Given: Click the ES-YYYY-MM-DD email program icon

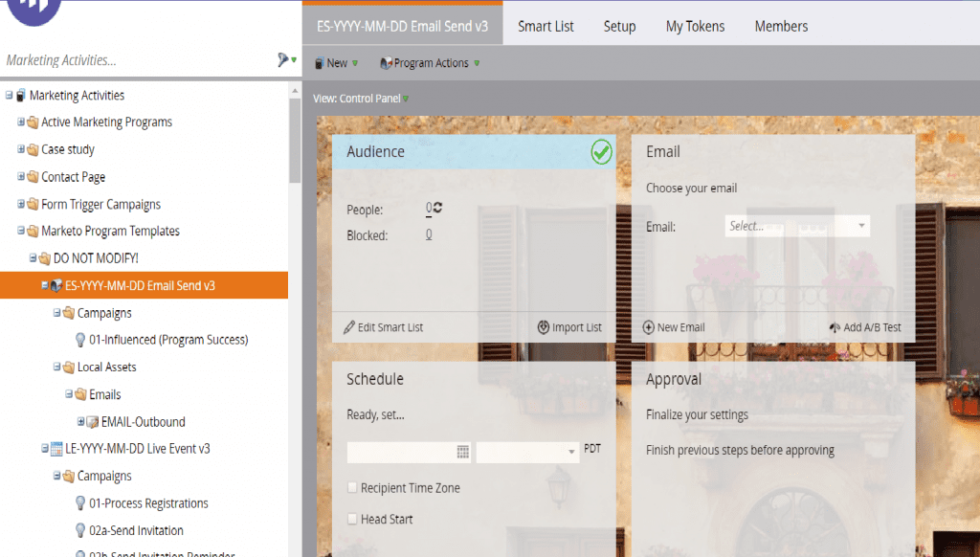Looking at the screenshot, I should tap(56, 286).
